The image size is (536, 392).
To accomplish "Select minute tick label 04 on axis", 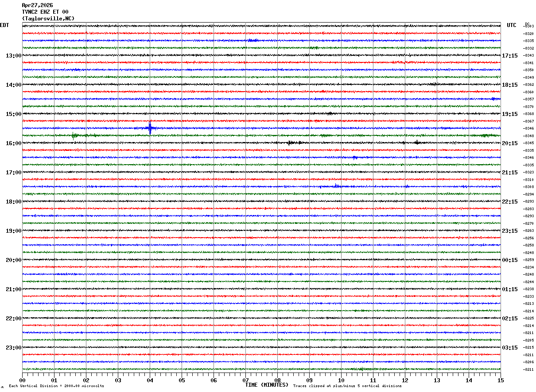I will pyautogui.click(x=150, y=380).
